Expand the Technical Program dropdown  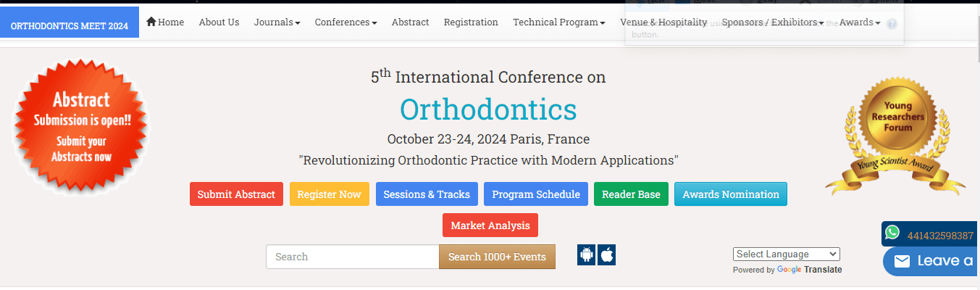(558, 22)
